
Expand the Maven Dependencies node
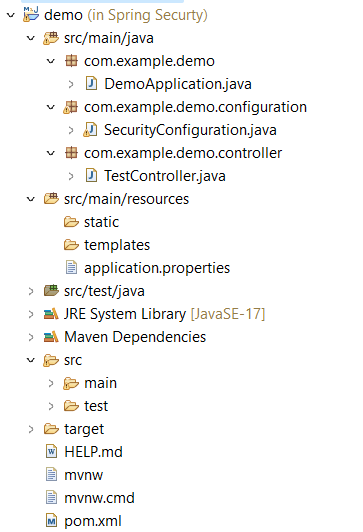click(x=31, y=337)
